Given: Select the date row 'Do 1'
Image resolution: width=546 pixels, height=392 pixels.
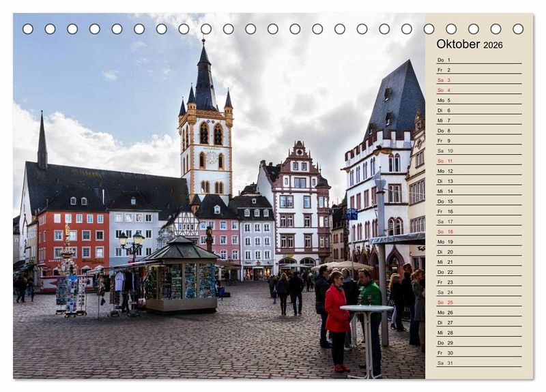Looking at the screenshot, I should pos(479,60).
